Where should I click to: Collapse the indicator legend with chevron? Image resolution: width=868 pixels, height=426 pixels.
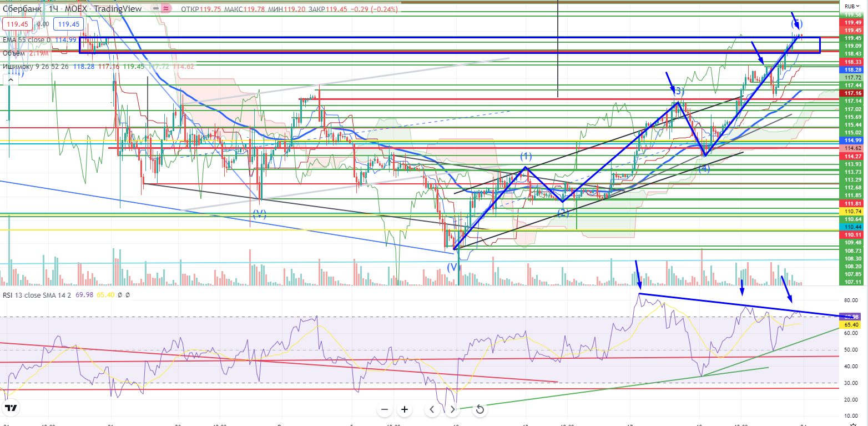point(9,81)
